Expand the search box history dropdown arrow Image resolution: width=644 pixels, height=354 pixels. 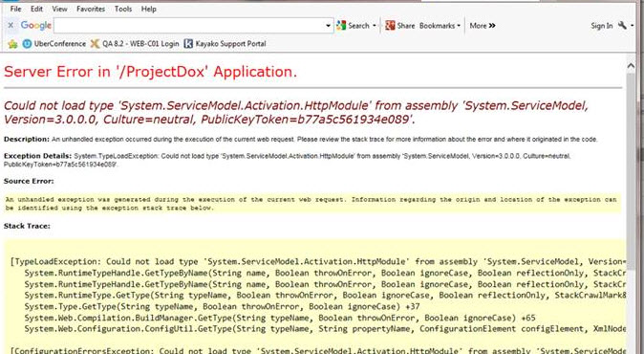coord(328,26)
